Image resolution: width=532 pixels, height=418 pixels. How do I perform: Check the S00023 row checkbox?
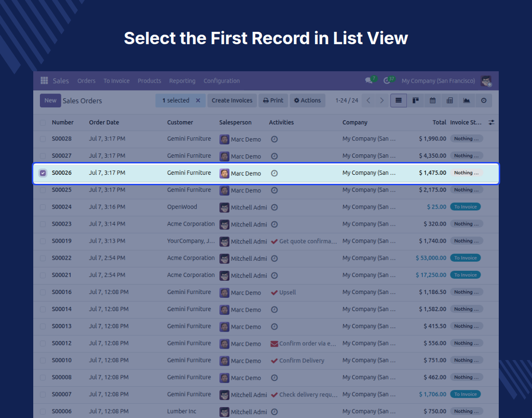[43, 224]
